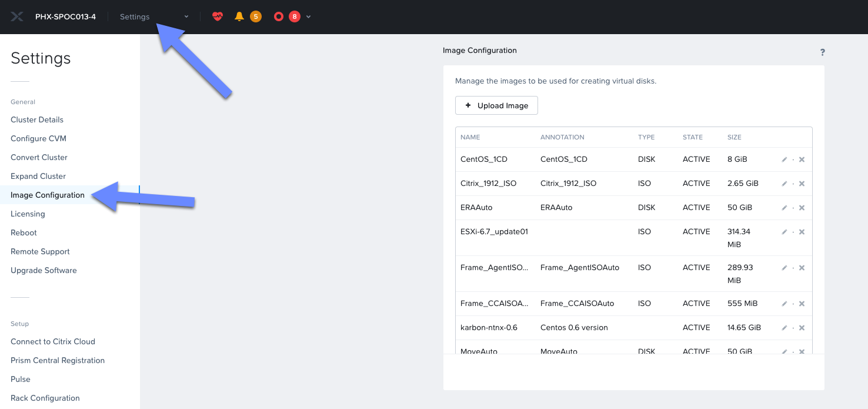The image size is (868, 409).
Task: Delete the Citrix_1912_ISO image
Action: (x=802, y=183)
